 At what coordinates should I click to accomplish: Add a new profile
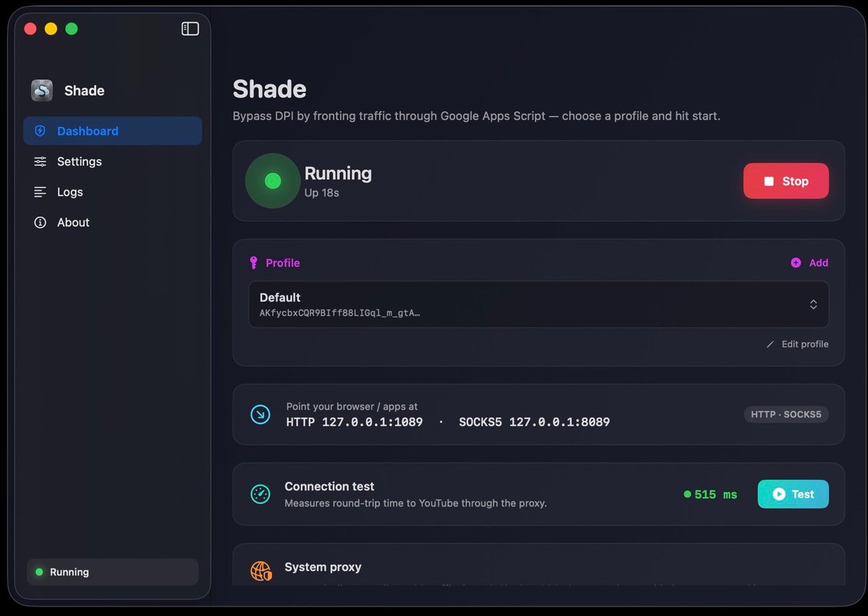tap(809, 262)
